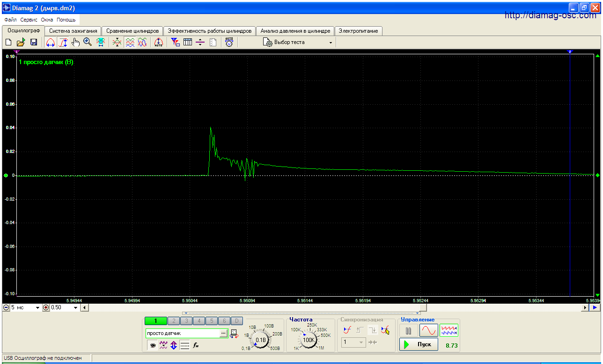Start acquisition with the Пуск button

[x=419, y=344]
